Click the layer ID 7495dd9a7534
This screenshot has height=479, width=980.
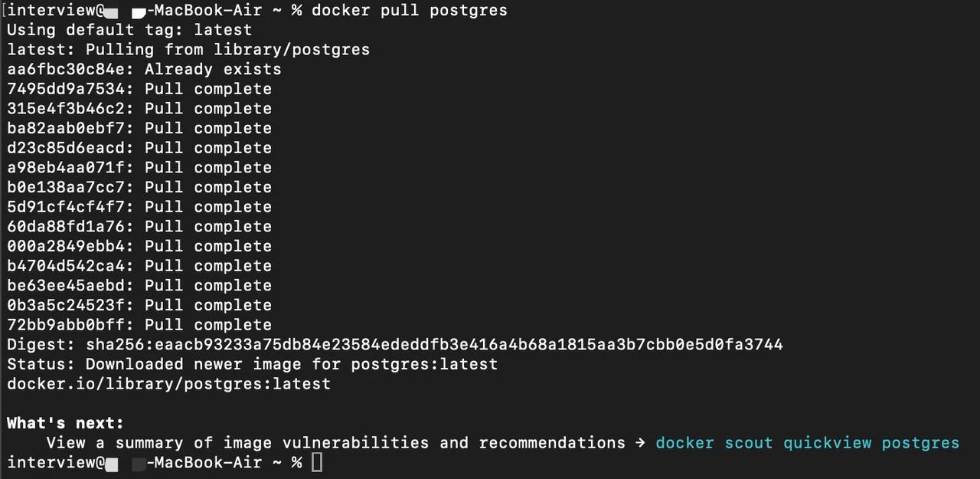(66, 89)
